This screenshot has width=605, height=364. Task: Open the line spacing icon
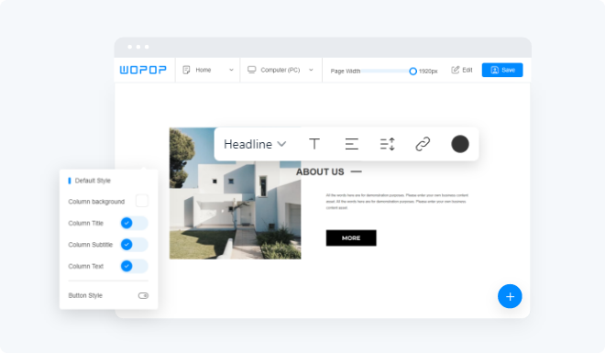387,144
